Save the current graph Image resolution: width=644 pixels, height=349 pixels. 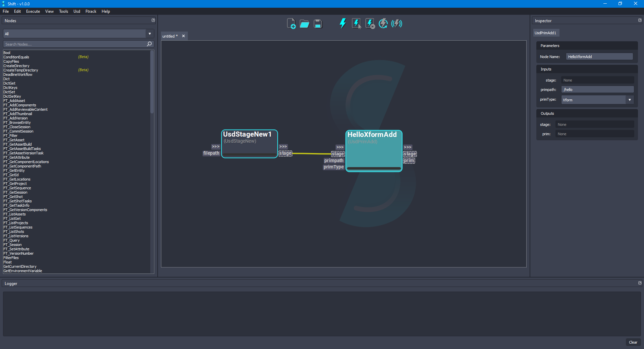pos(317,23)
